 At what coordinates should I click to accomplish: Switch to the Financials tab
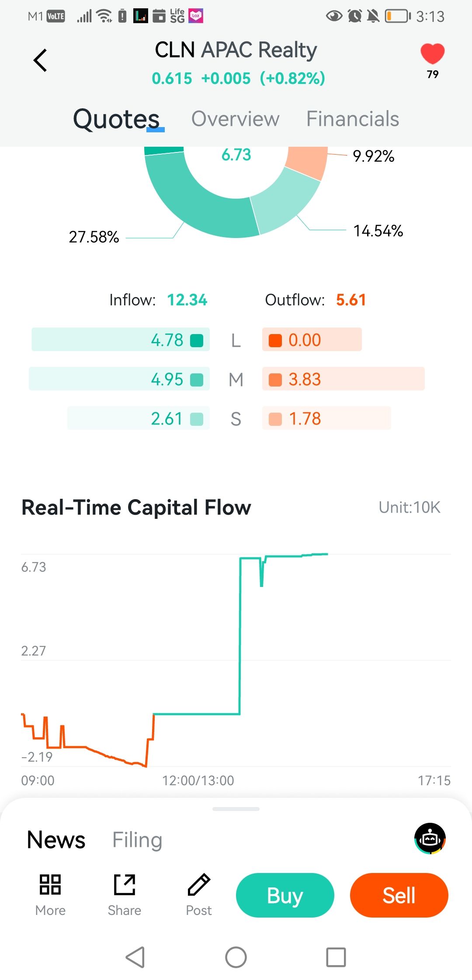[352, 119]
